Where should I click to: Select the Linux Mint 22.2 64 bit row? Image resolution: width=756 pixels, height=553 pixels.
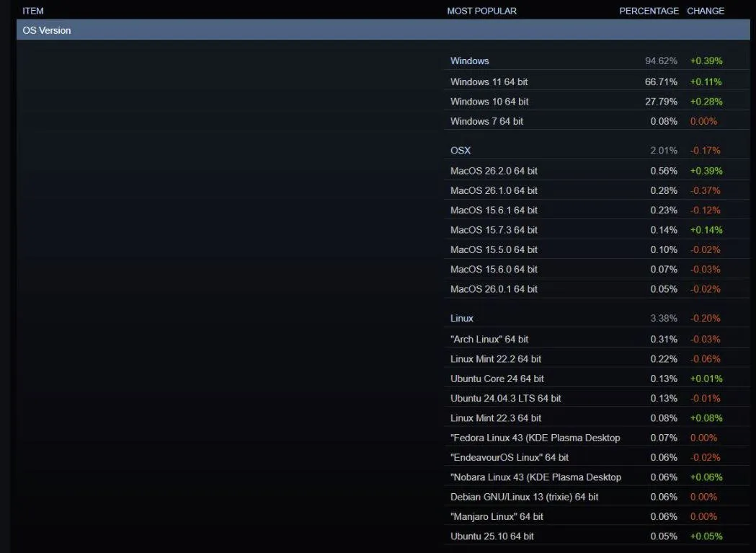[x=597, y=359]
